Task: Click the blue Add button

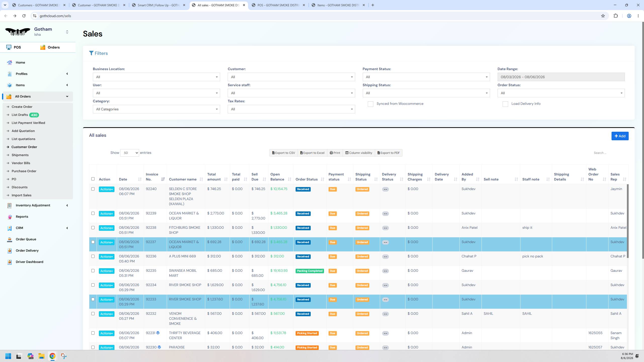Action: pyautogui.click(x=620, y=136)
